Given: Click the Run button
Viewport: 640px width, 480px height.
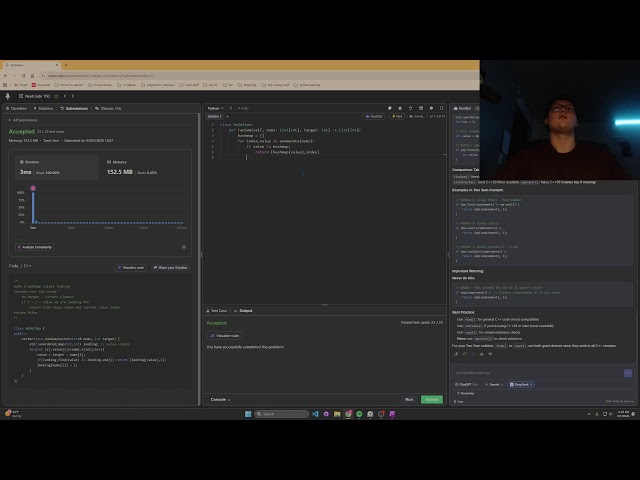Looking at the screenshot, I should coord(409,400).
